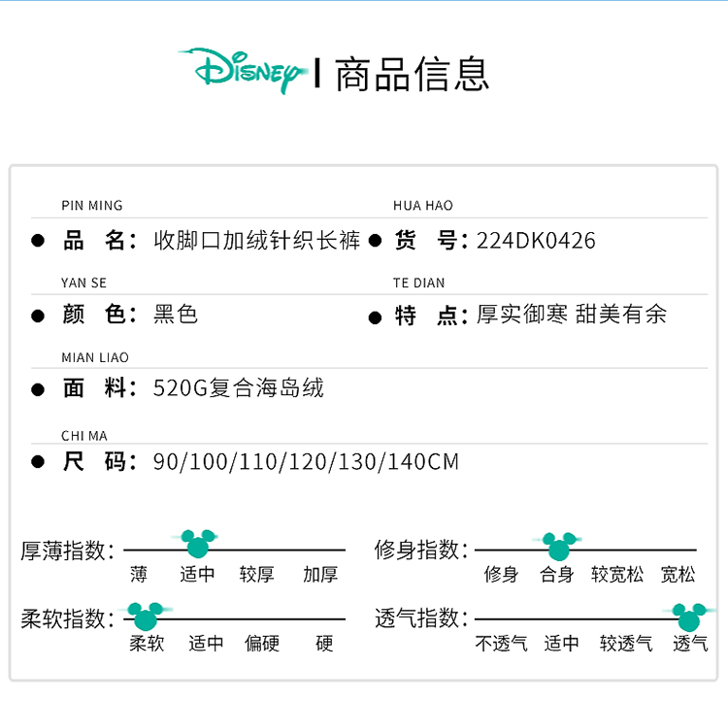The width and height of the screenshot is (728, 701).
Task: Click the 厚薄指数 label
Action: pos(67,551)
